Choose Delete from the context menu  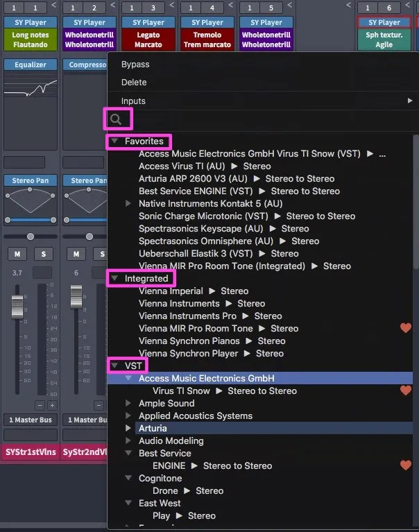click(134, 82)
